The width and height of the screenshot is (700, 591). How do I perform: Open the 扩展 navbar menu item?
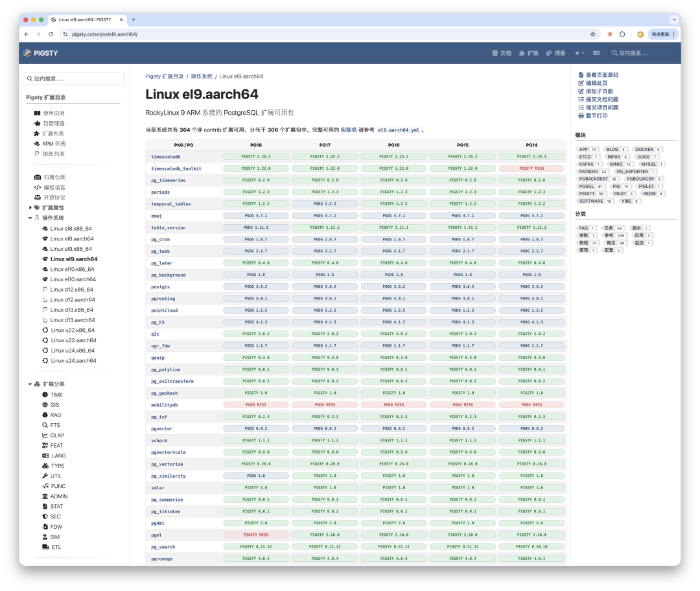point(529,53)
